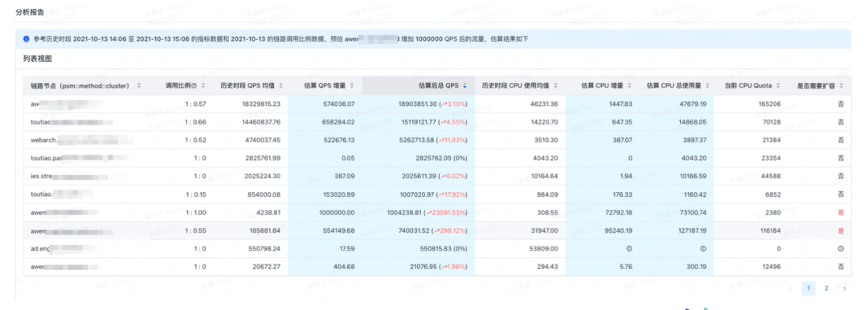Sort by 是否需要扩容 sort arrows
Image resolution: width=868 pixels, height=310 pixels.
[x=841, y=86]
